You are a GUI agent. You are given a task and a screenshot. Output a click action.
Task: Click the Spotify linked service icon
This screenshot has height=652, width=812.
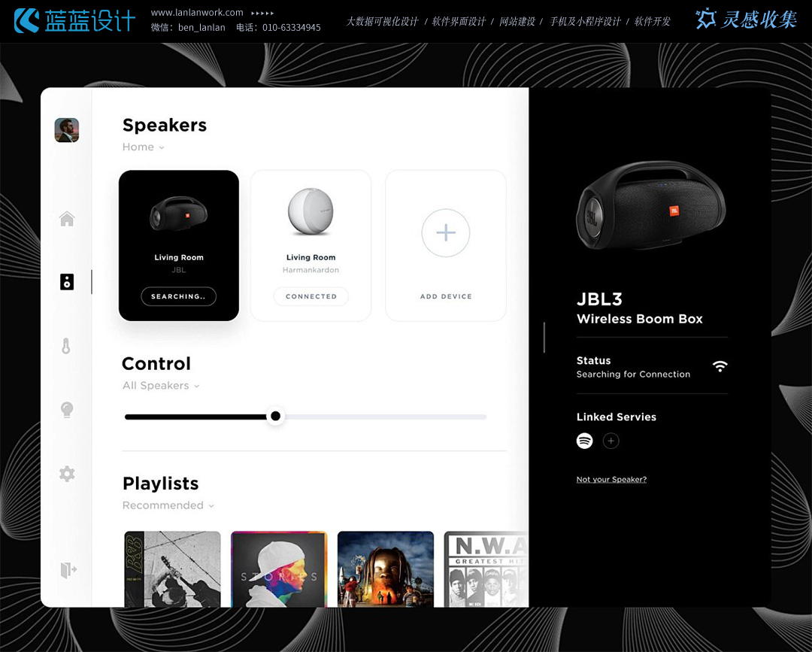585,441
